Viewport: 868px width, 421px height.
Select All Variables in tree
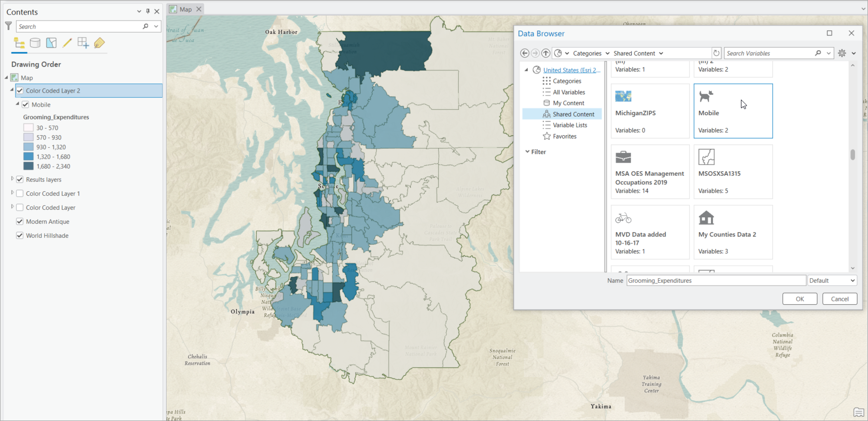pos(569,92)
